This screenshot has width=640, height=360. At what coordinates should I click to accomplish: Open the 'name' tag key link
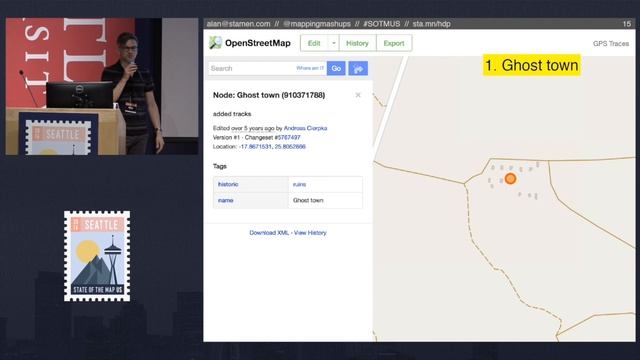coord(225,200)
